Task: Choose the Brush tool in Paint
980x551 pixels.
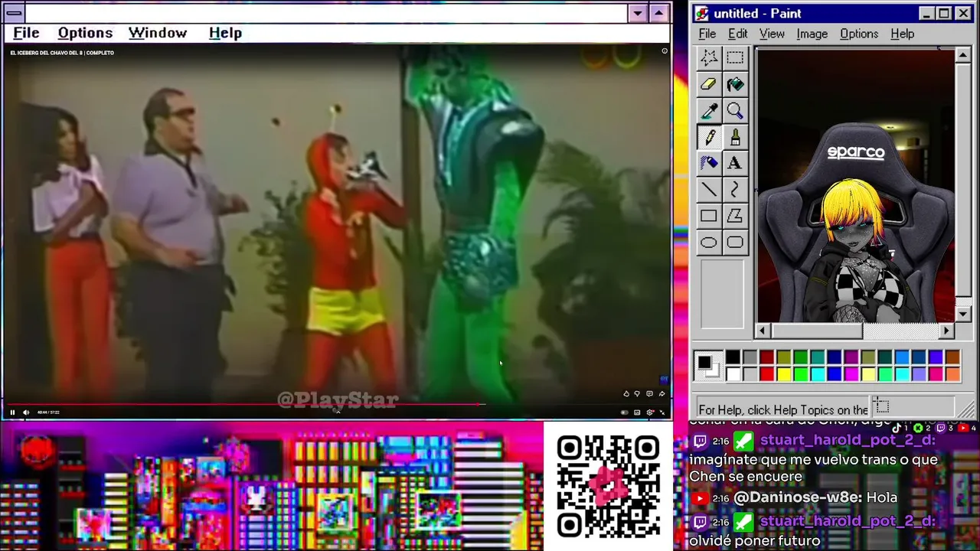Action: coord(735,137)
